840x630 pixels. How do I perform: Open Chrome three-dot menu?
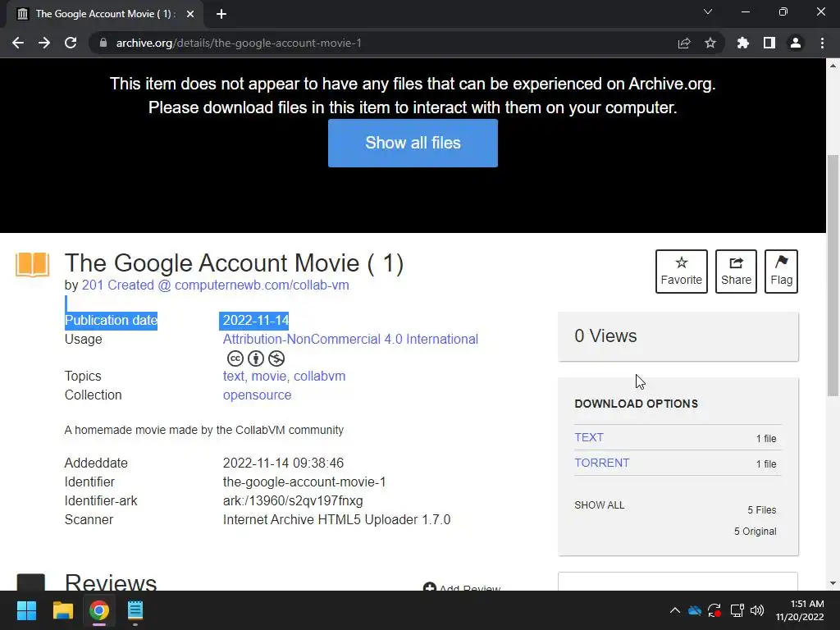[x=822, y=43]
